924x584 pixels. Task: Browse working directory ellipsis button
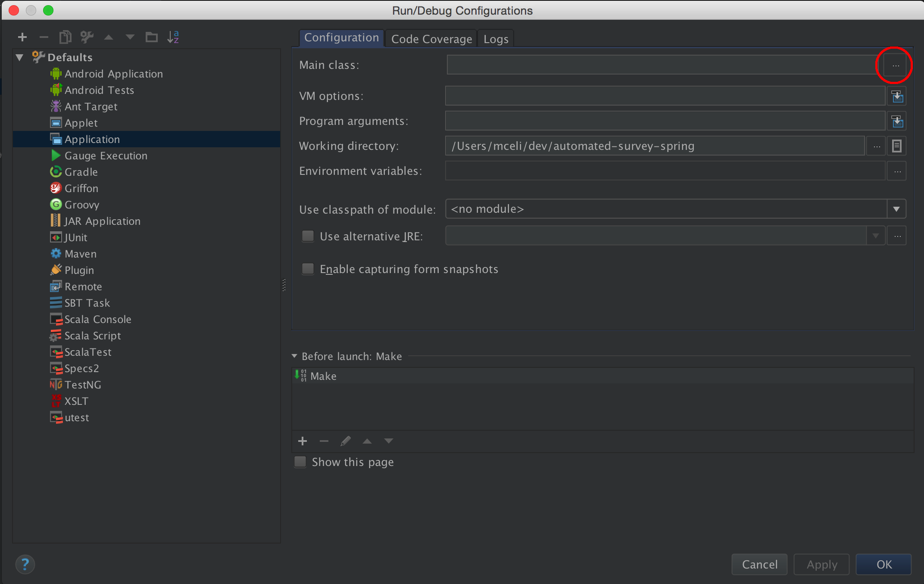[876, 146]
